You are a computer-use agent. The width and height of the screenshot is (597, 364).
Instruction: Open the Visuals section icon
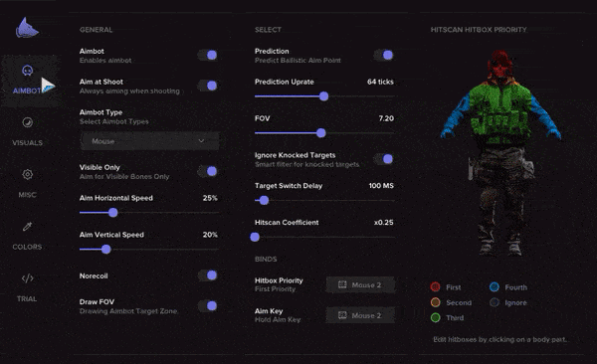28,122
